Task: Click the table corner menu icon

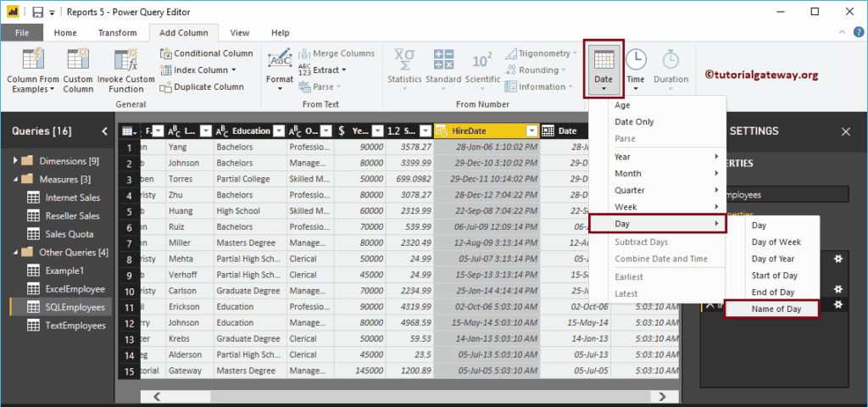Action: (129, 131)
